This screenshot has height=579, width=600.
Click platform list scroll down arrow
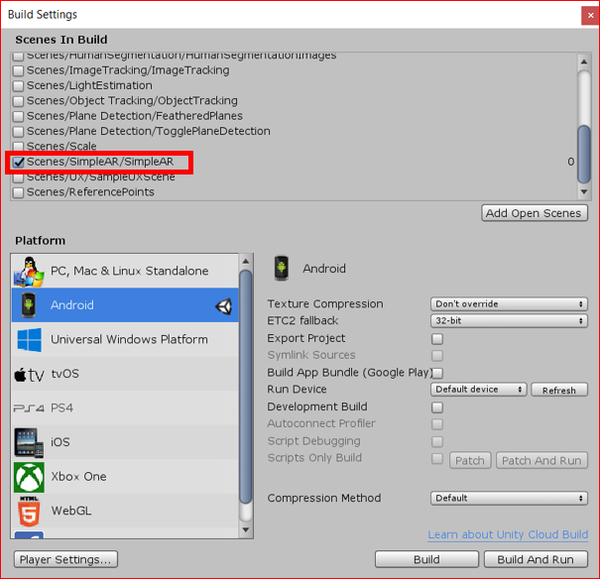(x=246, y=530)
